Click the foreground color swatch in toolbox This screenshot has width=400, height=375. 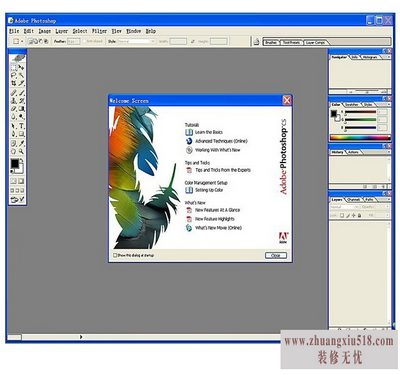[15, 164]
